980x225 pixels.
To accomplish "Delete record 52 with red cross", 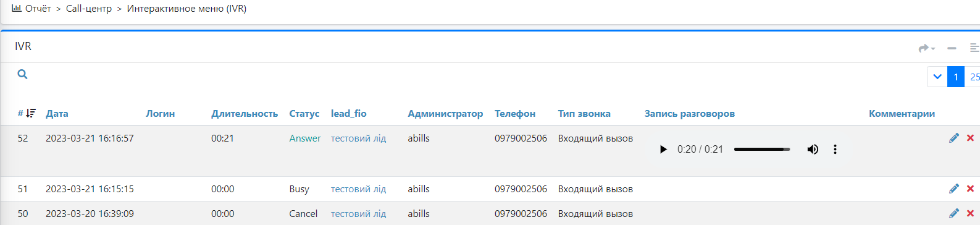I will pyautogui.click(x=970, y=138).
